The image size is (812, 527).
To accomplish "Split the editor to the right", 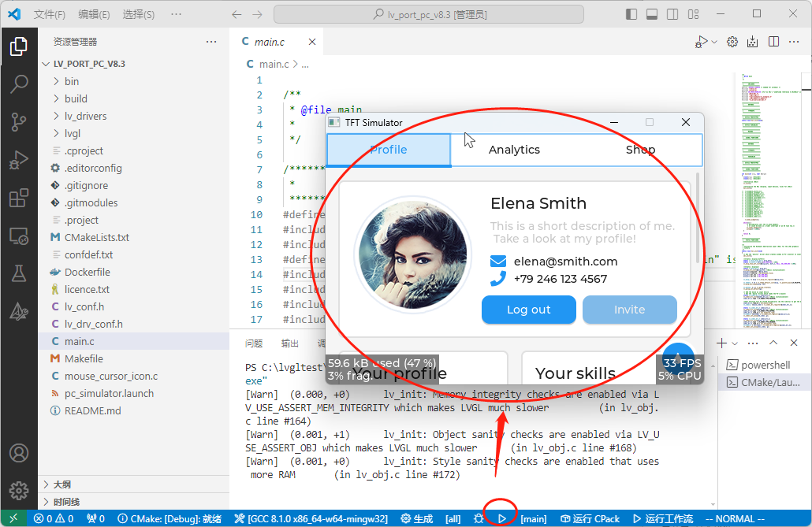I will [773, 42].
